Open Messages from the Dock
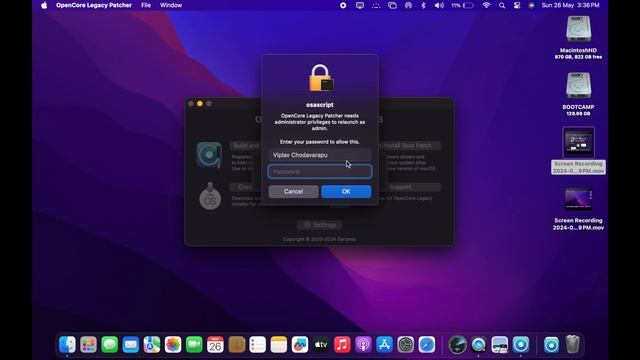Screen dimensions: 640x360 tap(109, 344)
